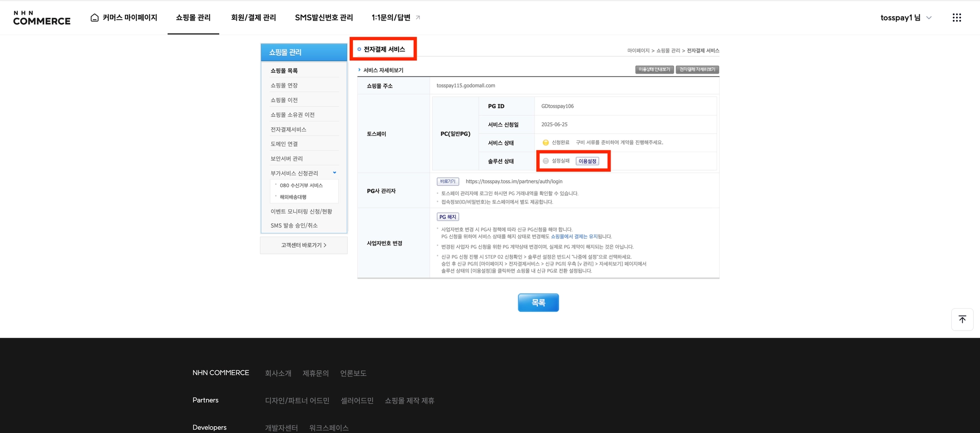Click the 제휴문의 footer link
The height and width of the screenshot is (433, 980).
[315, 373]
